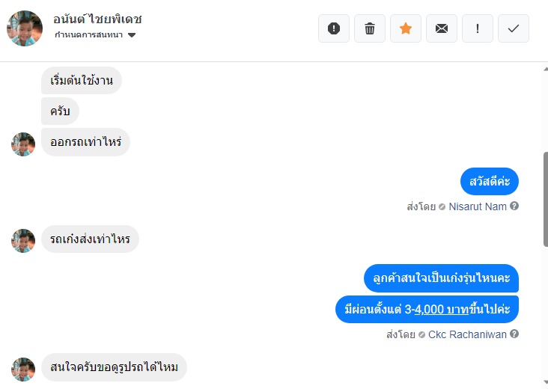
Task: Click avatar beside รถเก๋งส่งเท่าไหร message
Action: [23, 240]
